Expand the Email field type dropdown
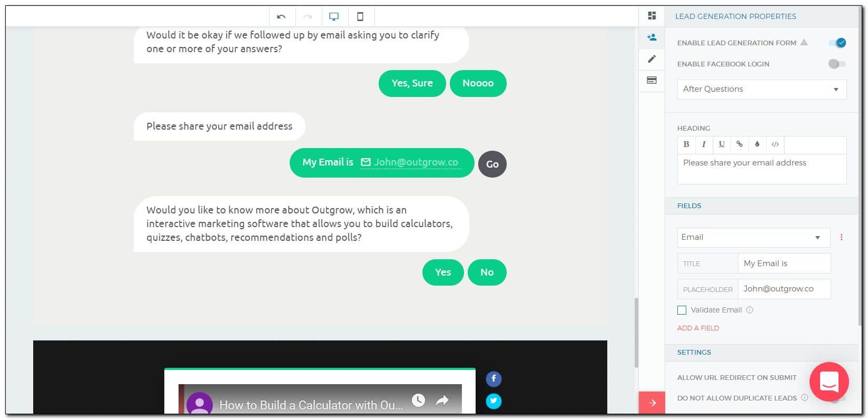 (x=753, y=238)
